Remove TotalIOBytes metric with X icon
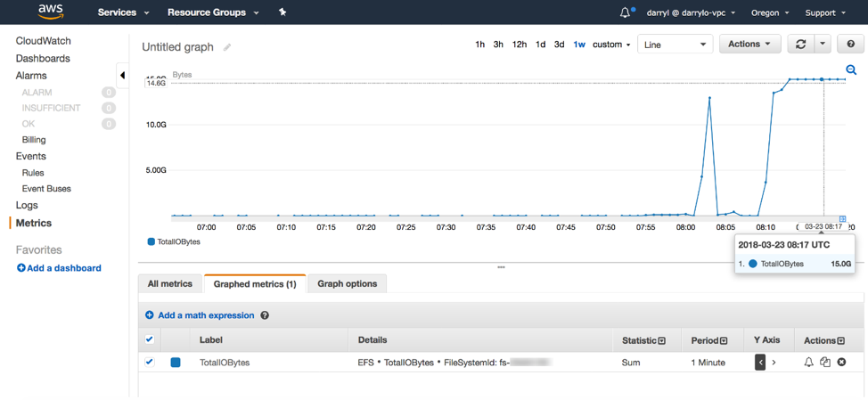 coord(841,363)
